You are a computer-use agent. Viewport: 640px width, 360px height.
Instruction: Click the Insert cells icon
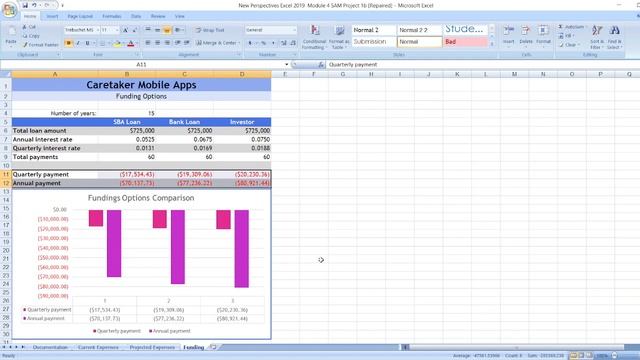pyautogui.click(x=509, y=31)
